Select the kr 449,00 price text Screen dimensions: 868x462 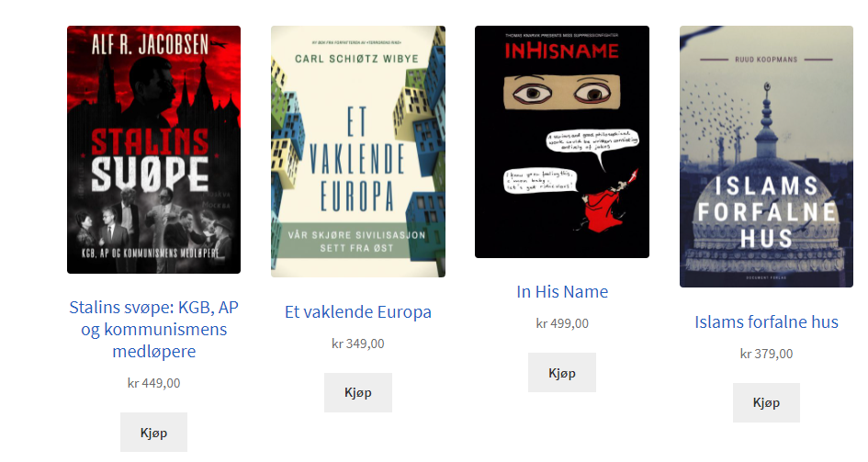[x=154, y=383]
